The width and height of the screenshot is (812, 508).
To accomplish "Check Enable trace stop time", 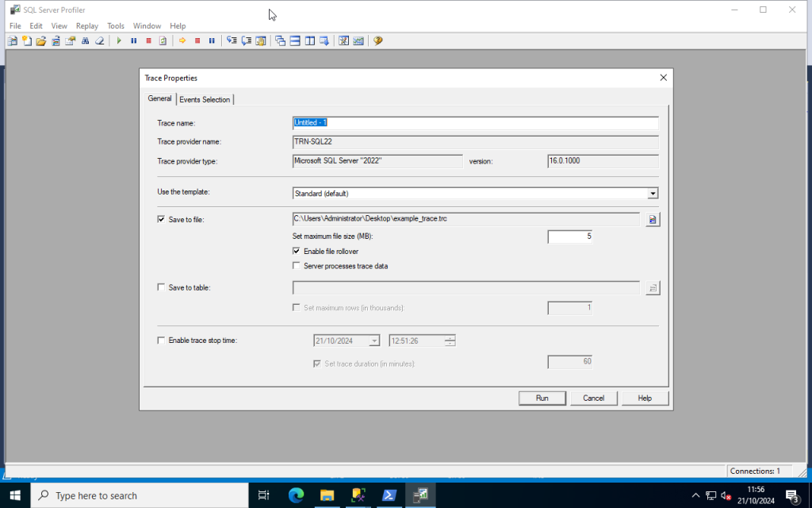I will tap(161, 341).
